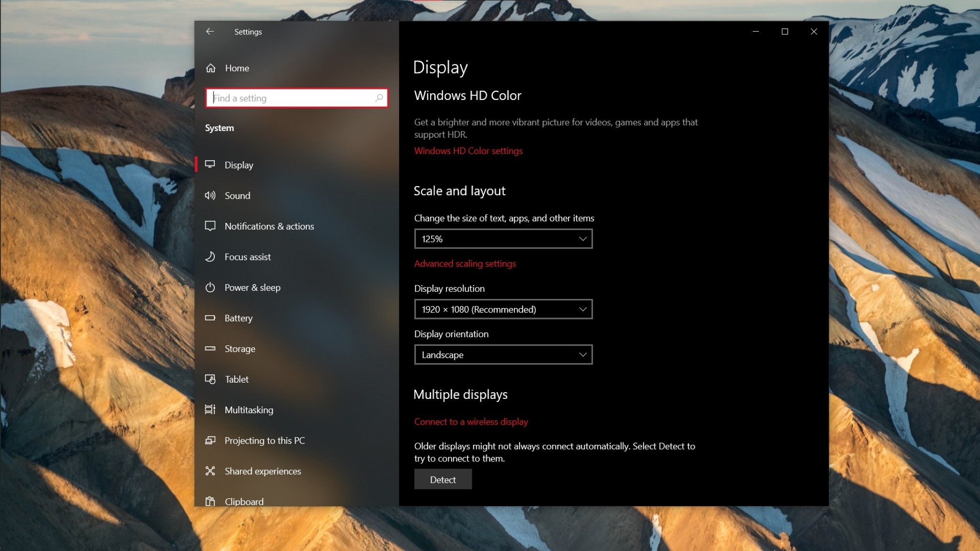
Task: Go to Multitasking settings
Action: [249, 410]
